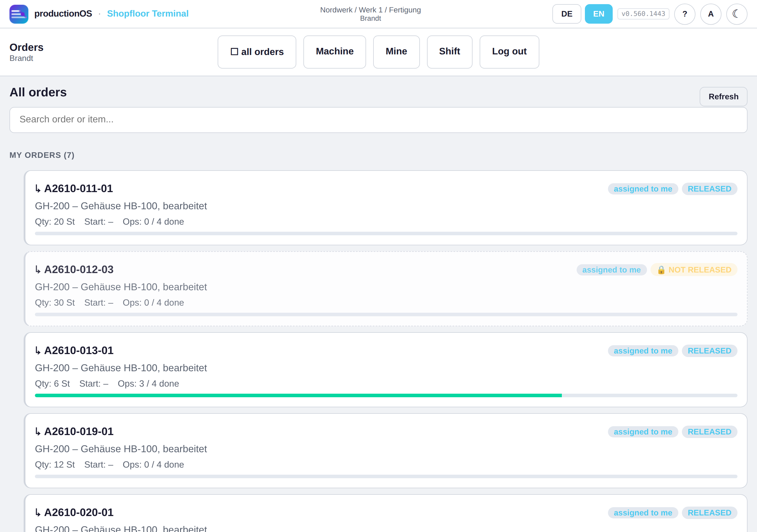This screenshot has width=757, height=532.
Task: Click sub-order arrow icon of A2610-013-01
Action: [x=38, y=351]
